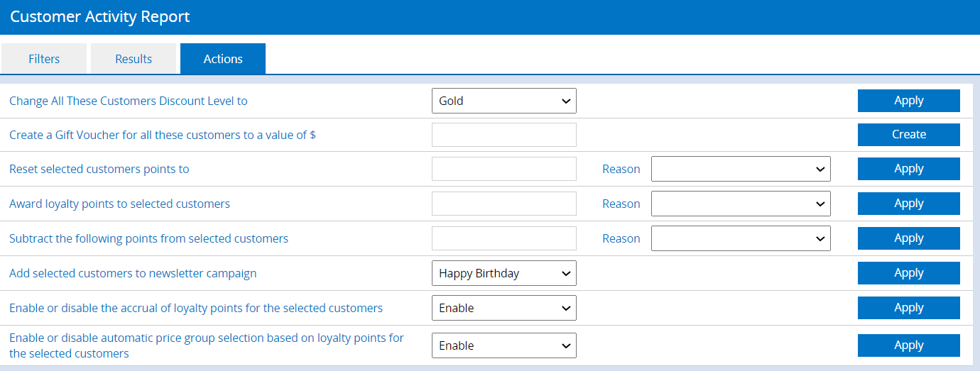Click the Create gift voucher button
Viewport: 980px width, 371px height.
909,135
